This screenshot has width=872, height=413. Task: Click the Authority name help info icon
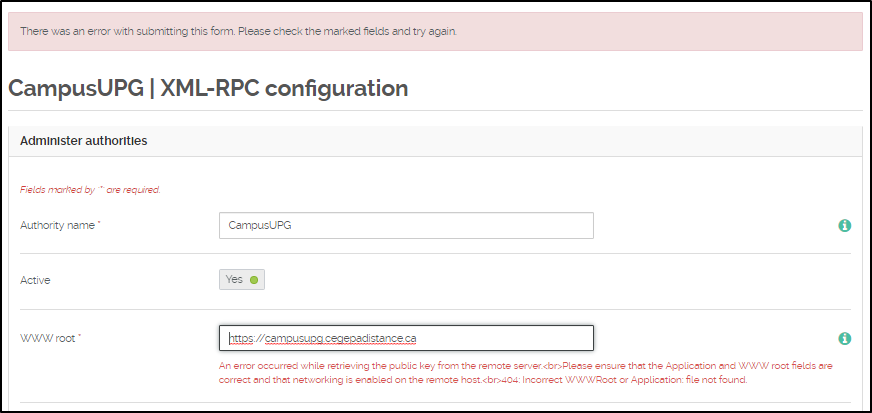click(844, 226)
